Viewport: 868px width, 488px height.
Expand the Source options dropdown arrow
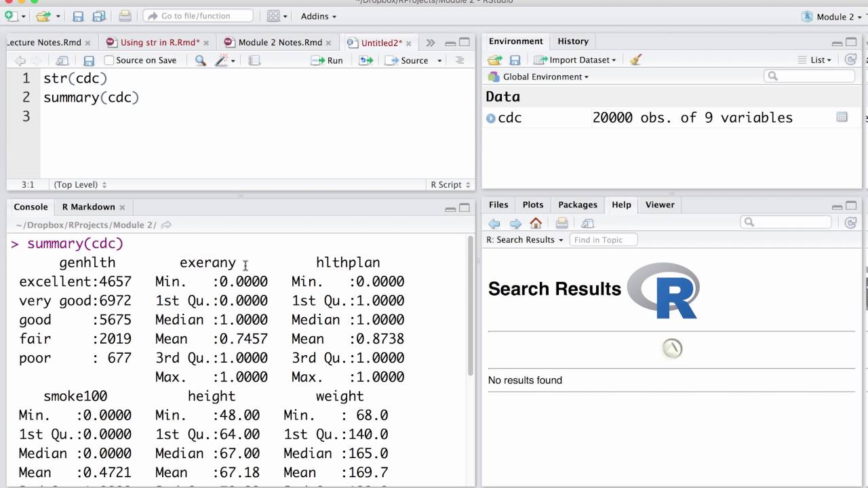pyautogui.click(x=439, y=61)
